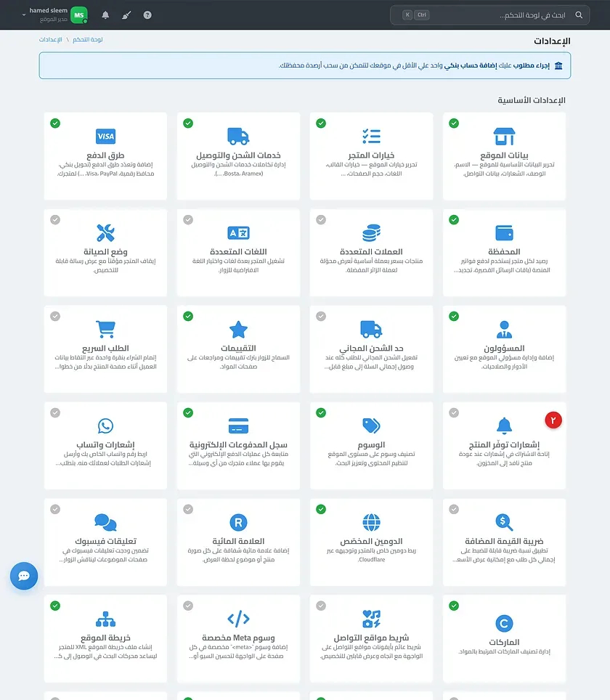
Task: Toggle status check on وضع الصيانة card
Action: [55, 219]
